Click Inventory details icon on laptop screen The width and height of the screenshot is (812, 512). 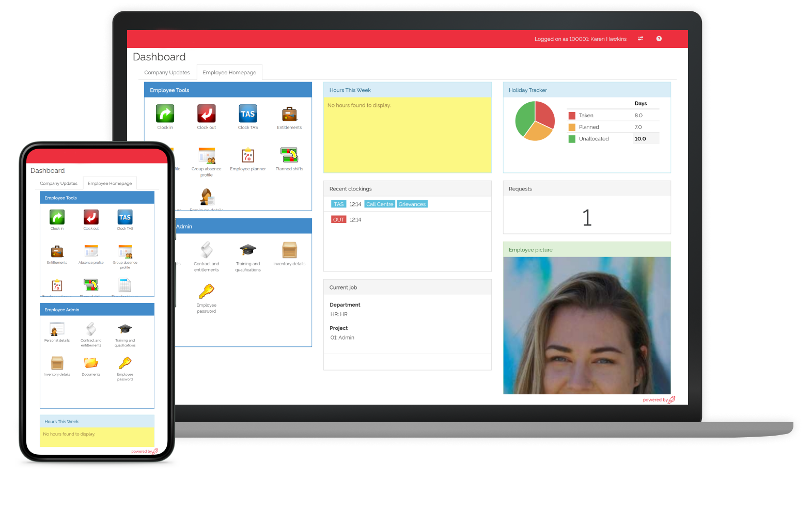pos(289,250)
